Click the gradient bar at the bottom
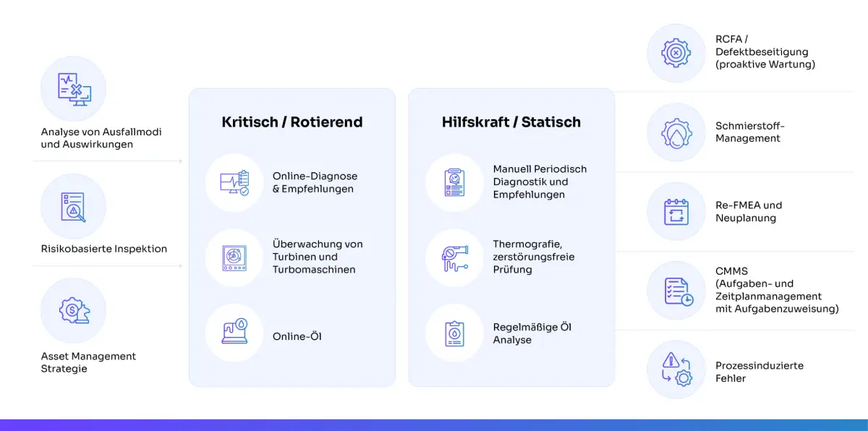 pos(434,426)
